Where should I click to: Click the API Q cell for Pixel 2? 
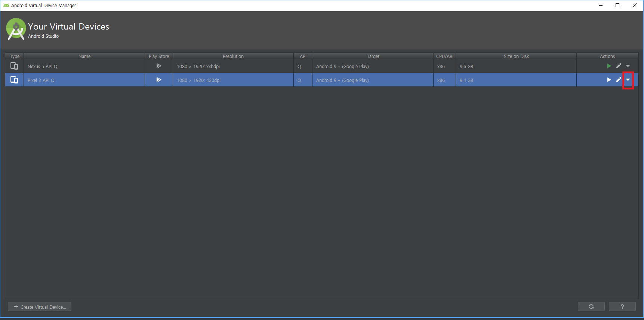(x=303, y=80)
